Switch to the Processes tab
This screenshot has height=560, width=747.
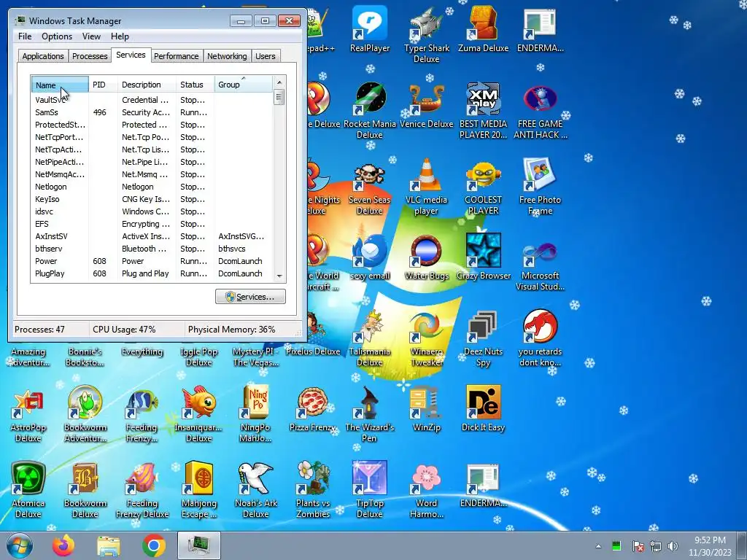pyautogui.click(x=90, y=55)
